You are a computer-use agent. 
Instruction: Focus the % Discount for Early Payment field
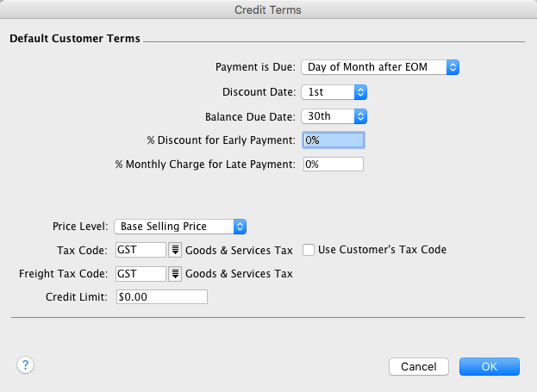[x=334, y=140]
